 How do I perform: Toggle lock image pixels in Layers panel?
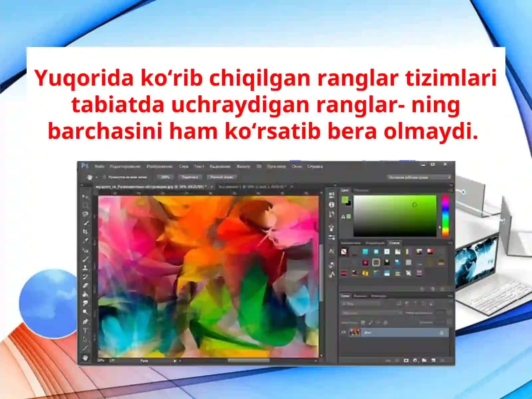tap(370, 322)
